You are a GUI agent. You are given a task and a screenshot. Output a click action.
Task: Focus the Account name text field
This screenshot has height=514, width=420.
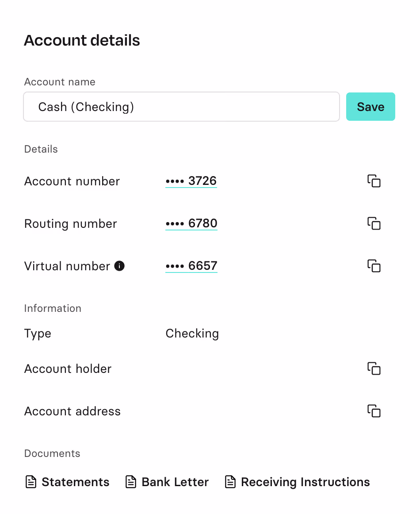(181, 107)
